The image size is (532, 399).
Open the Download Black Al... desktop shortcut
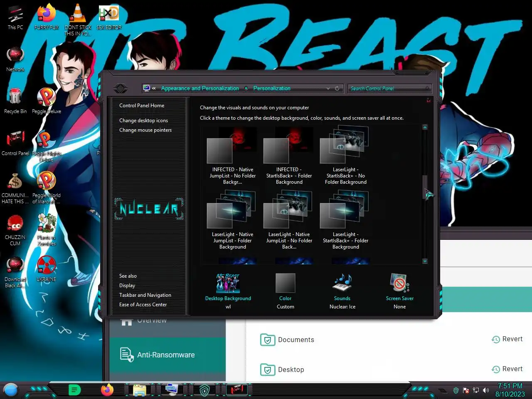[15, 273]
